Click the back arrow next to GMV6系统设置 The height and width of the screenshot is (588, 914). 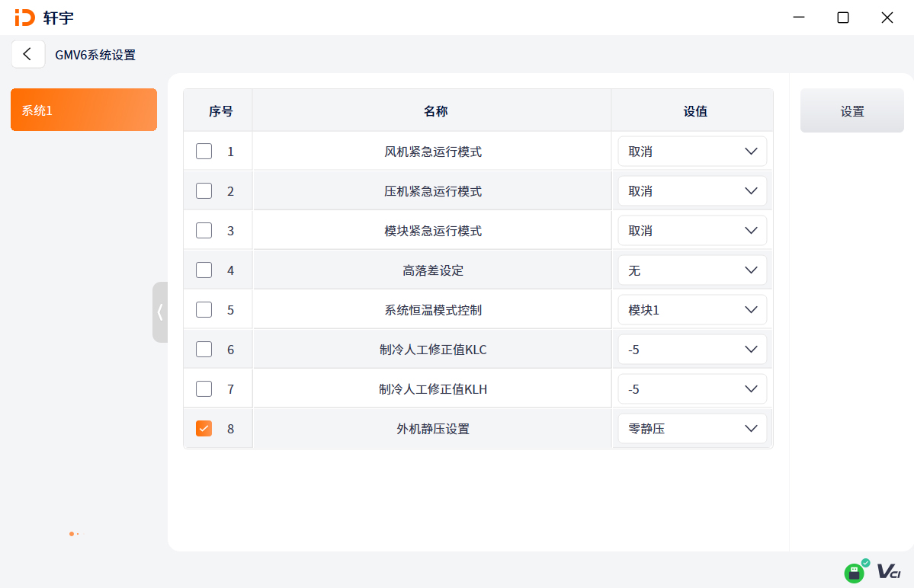point(28,54)
